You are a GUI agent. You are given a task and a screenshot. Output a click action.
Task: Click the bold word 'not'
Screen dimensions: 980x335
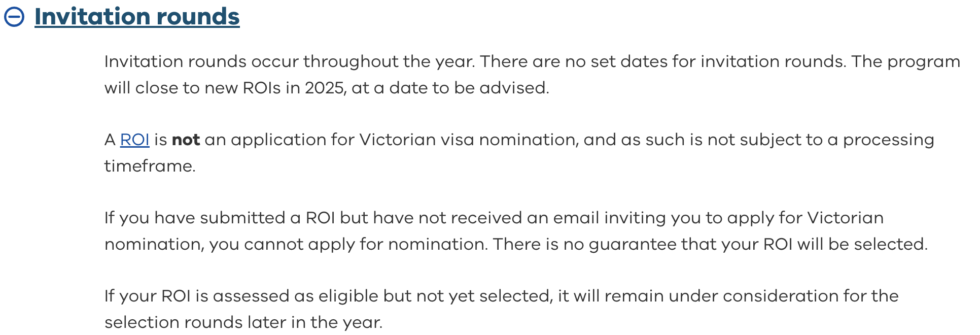186,140
